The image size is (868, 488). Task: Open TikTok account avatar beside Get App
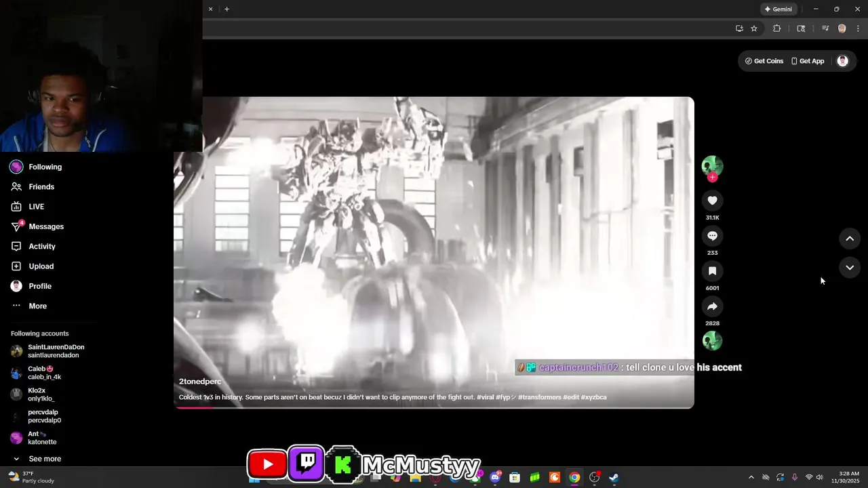842,61
